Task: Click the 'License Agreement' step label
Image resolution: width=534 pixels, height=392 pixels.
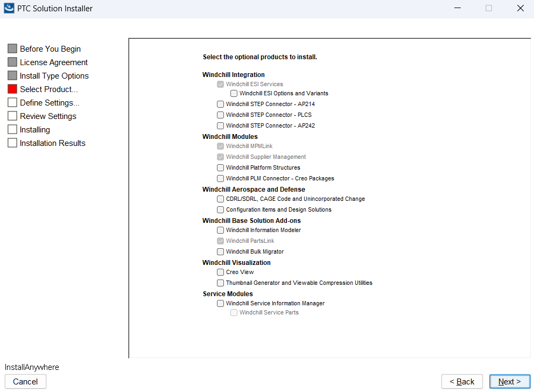Action: coord(53,62)
